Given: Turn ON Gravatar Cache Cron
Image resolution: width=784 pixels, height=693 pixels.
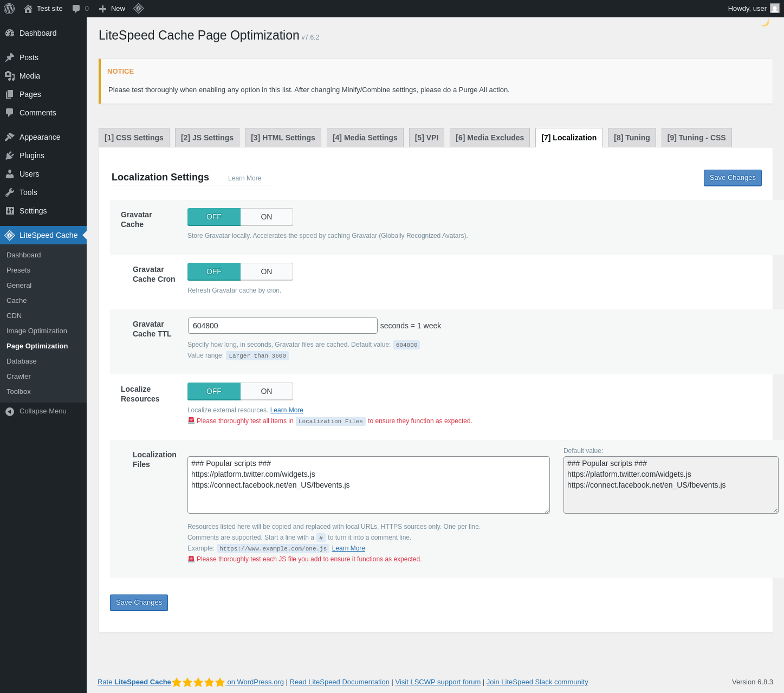Looking at the screenshot, I should point(267,271).
